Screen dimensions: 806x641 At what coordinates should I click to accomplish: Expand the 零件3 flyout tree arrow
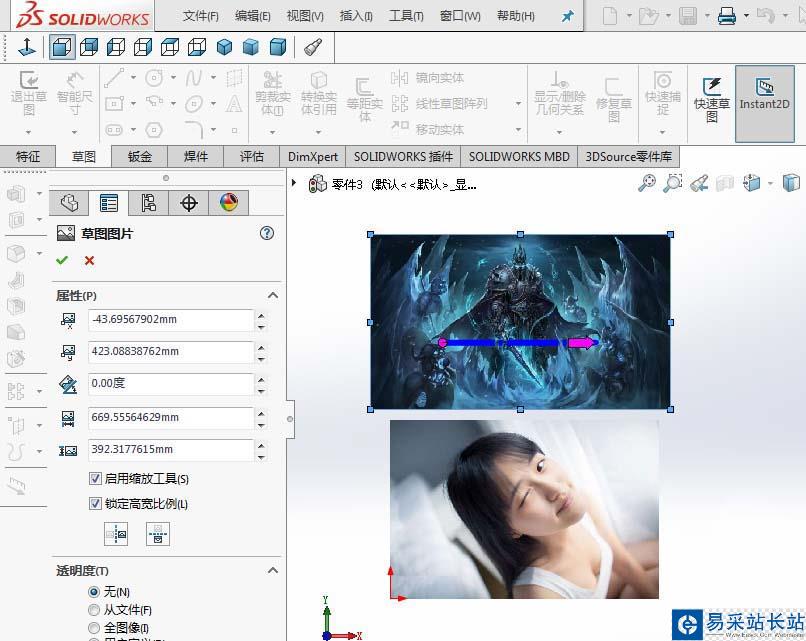tap(294, 183)
